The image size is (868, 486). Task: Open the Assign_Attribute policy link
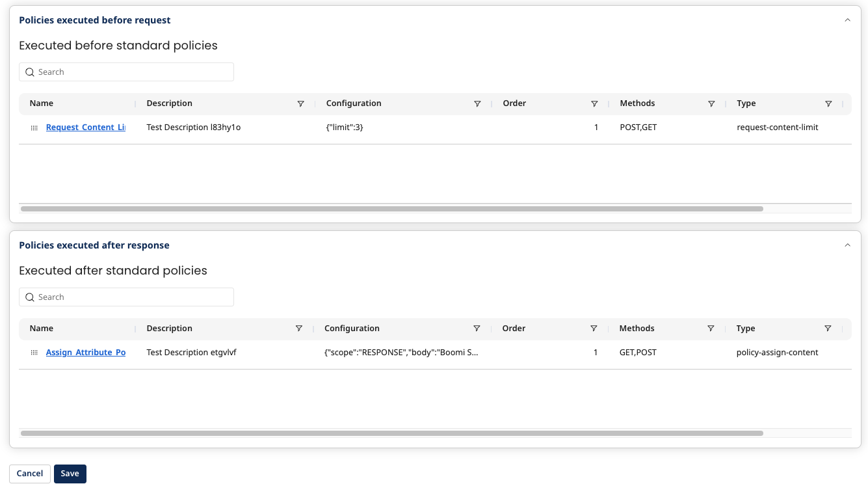pyautogui.click(x=86, y=352)
